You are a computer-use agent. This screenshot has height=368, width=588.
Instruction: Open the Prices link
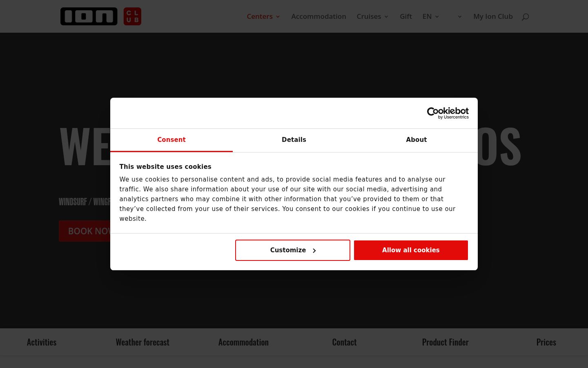pos(546,342)
